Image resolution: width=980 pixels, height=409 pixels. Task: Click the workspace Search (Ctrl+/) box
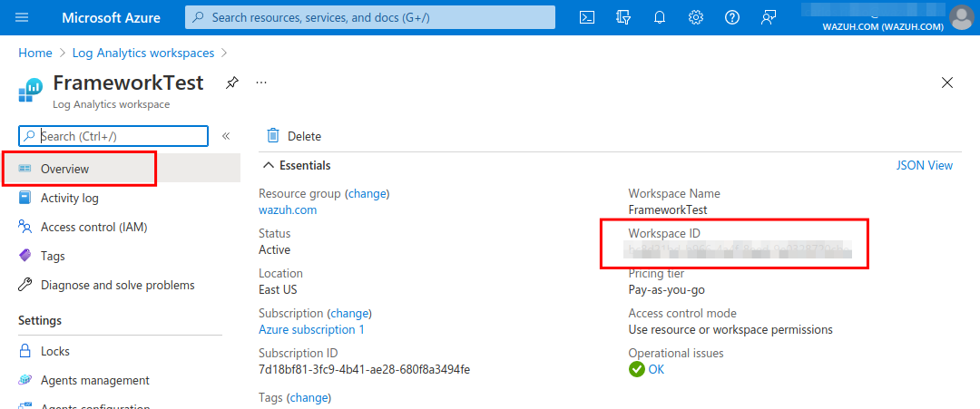pyautogui.click(x=113, y=136)
